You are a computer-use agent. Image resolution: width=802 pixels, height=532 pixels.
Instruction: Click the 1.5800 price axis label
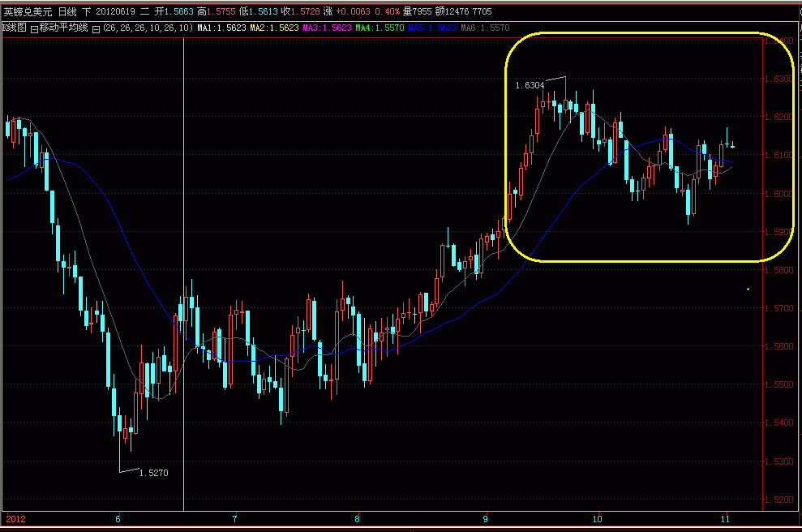pyautogui.click(x=778, y=270)
